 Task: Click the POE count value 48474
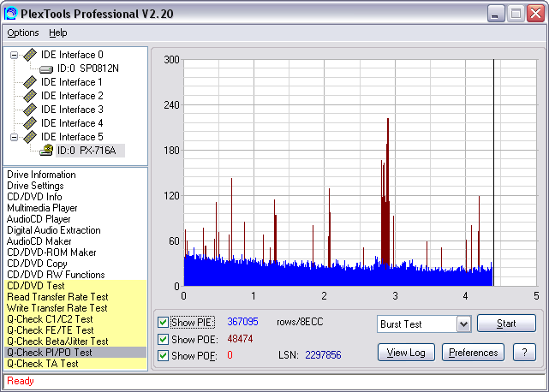(240, 339)
